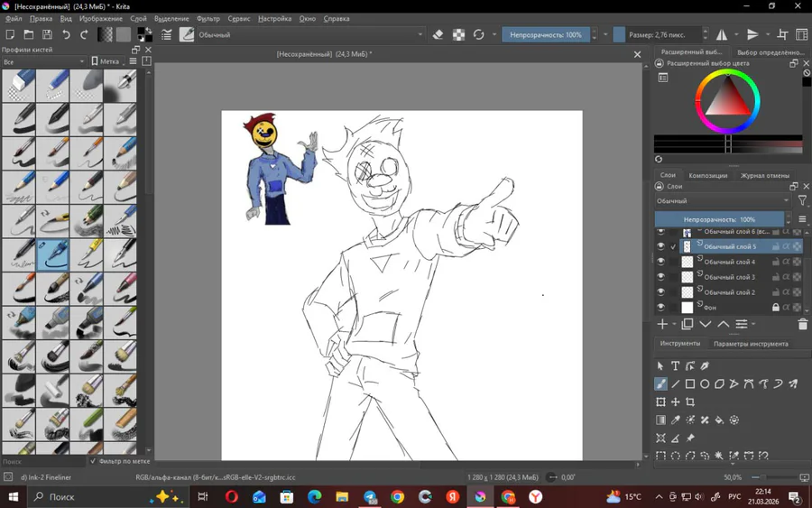Toggle eraser mode in top toolbar
The height and width of the screenshot is (508, 812).
pyautogui.click(x=438, y=35)
